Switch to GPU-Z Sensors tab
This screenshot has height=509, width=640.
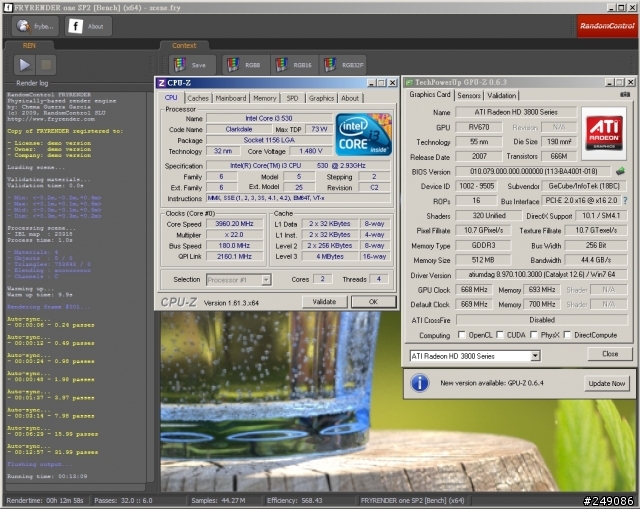click(469, 96)
